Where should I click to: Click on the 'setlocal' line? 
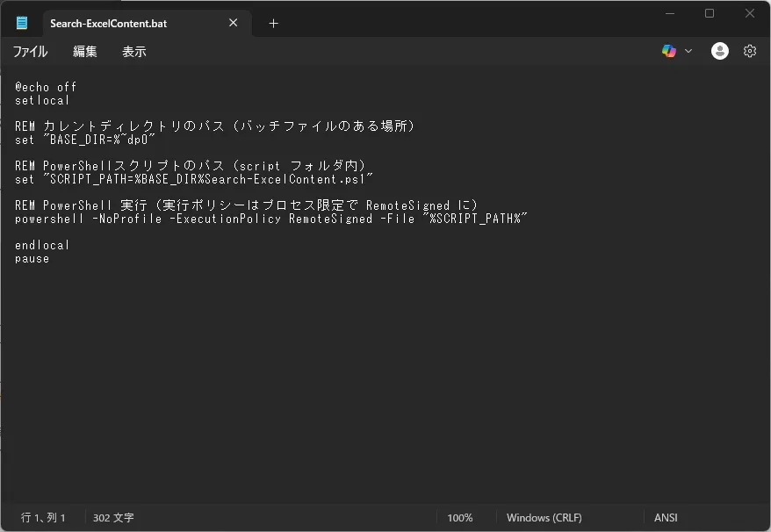[42, 100]
